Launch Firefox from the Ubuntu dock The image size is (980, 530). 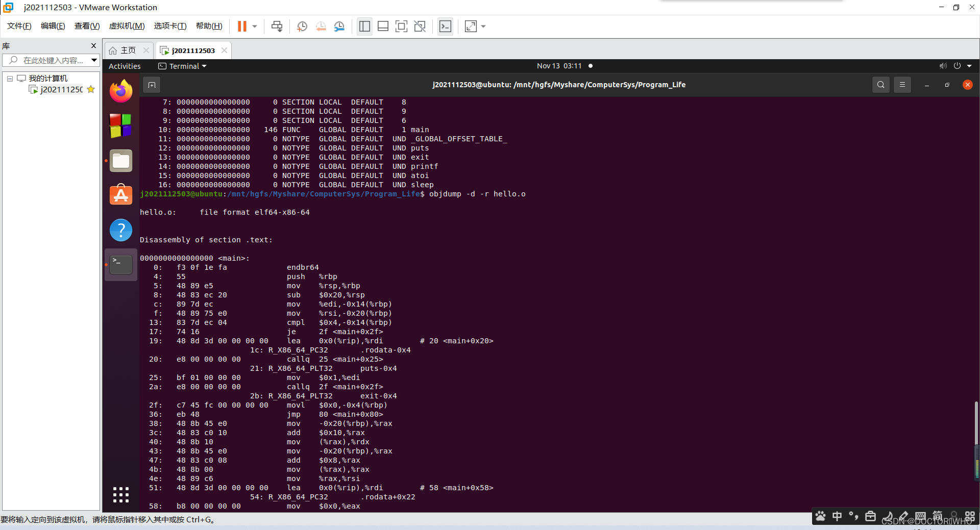[121, 91]
